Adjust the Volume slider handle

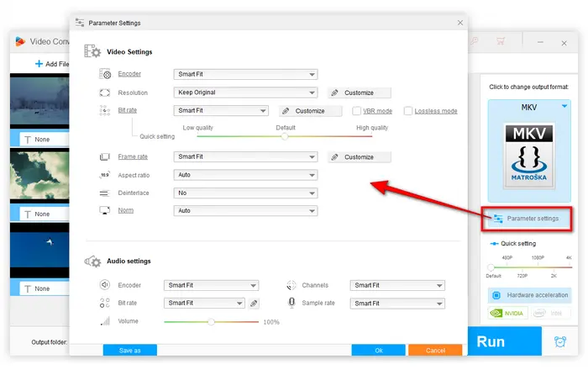click(211, 321)
